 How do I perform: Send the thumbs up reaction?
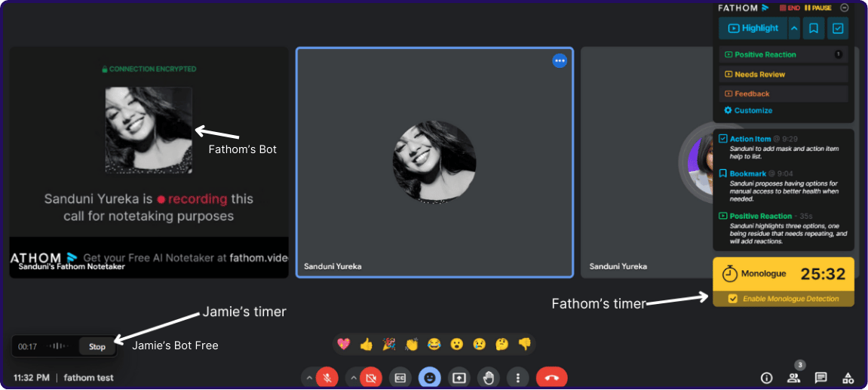click(367, 344)
